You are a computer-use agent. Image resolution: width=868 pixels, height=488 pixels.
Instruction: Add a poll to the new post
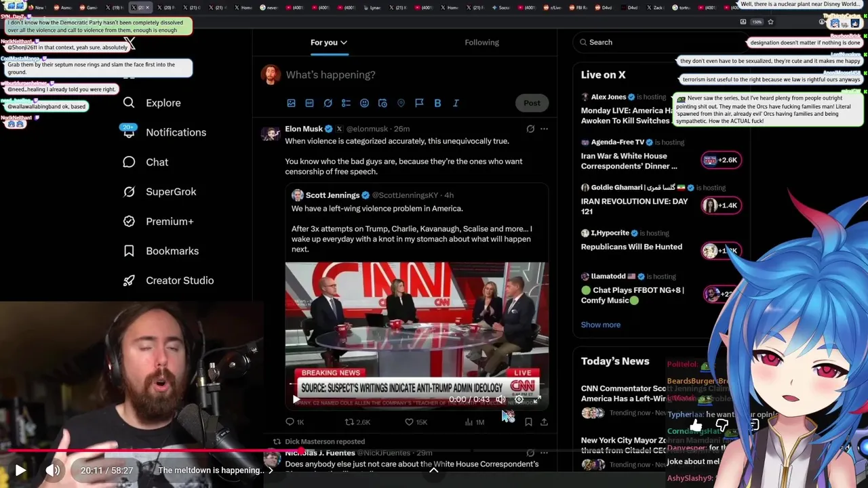point(346,103)
